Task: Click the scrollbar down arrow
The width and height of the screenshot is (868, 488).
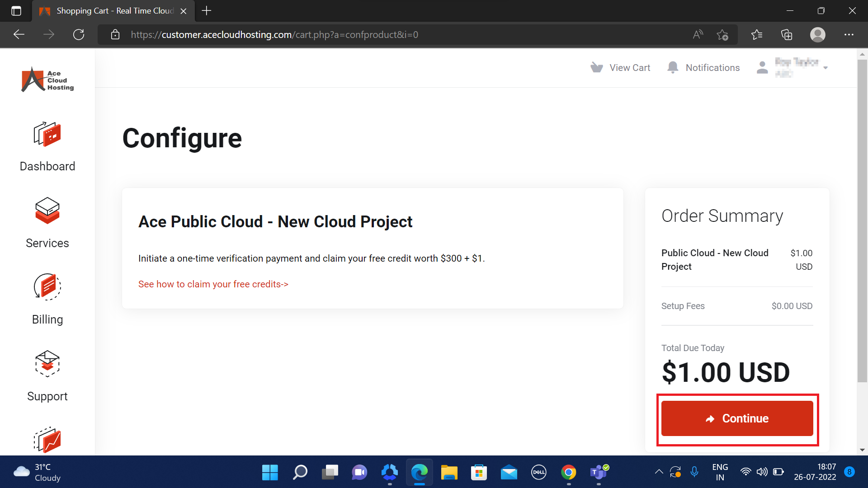Action: click(x=862, y=450)
